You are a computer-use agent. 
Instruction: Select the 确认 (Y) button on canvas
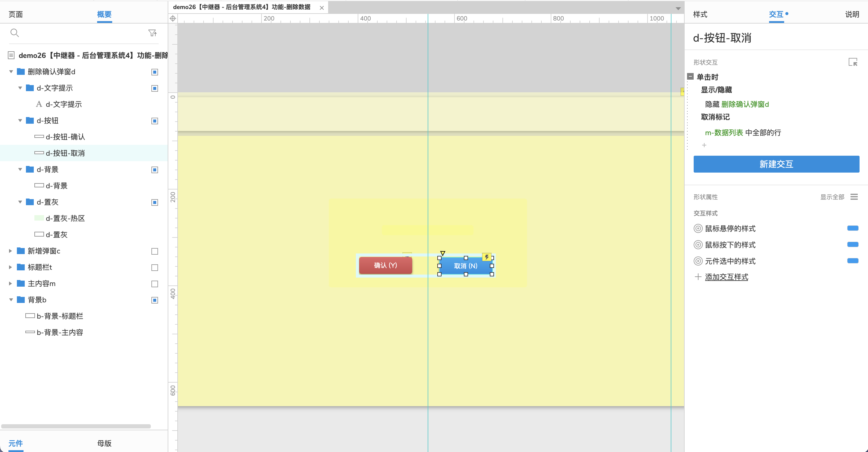[385, 265]
